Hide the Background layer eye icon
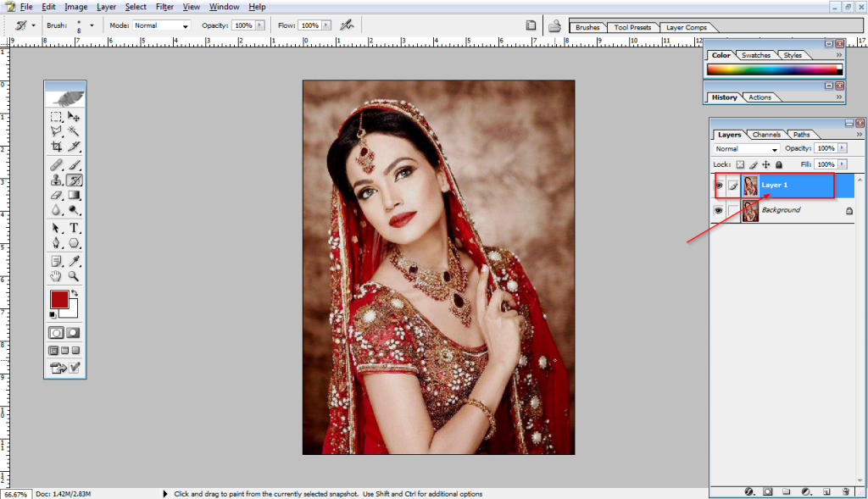 click(x=719, y=211)
